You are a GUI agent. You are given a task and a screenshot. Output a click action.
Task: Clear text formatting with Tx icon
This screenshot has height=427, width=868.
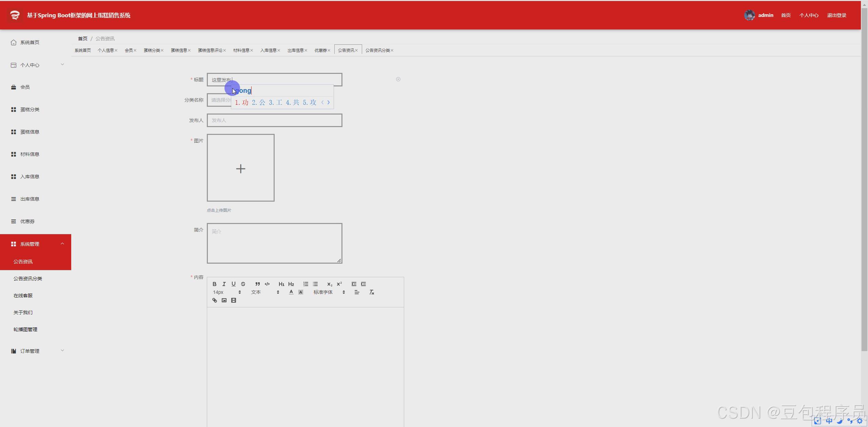(372, 292)
